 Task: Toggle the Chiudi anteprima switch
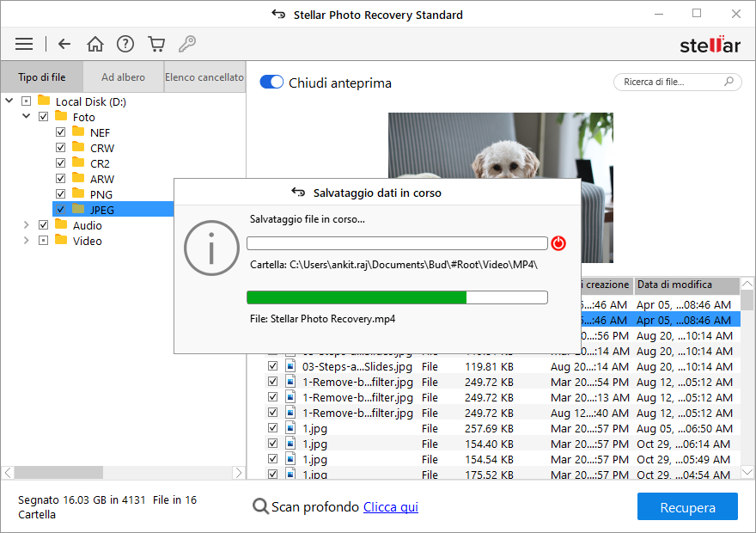271,83
